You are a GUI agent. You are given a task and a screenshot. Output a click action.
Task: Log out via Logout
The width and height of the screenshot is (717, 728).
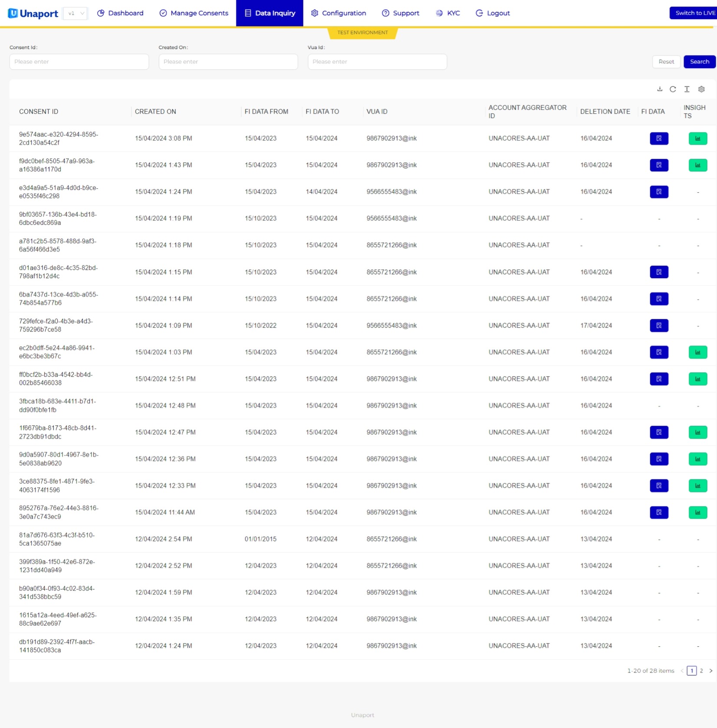492,13
